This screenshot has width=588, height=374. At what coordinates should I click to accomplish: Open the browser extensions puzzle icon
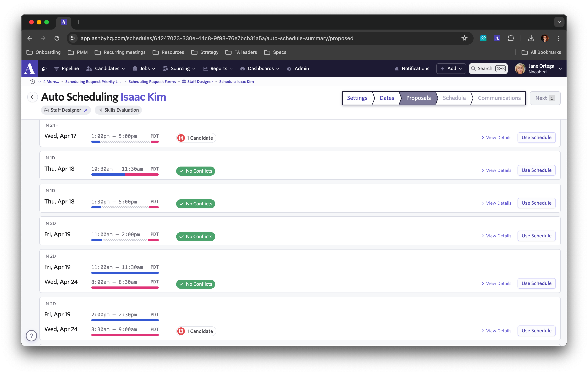(511, 38)
